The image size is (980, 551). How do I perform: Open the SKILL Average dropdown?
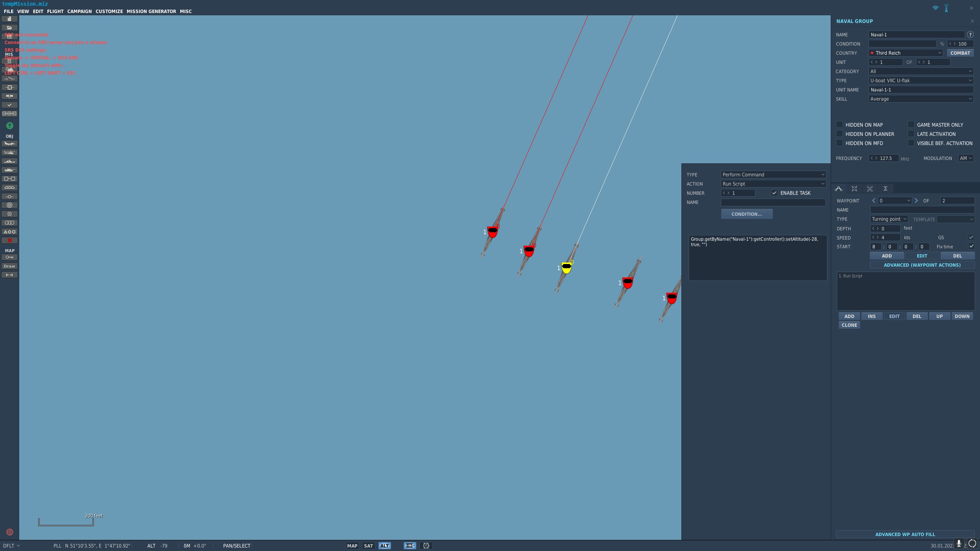pos(921,99)
